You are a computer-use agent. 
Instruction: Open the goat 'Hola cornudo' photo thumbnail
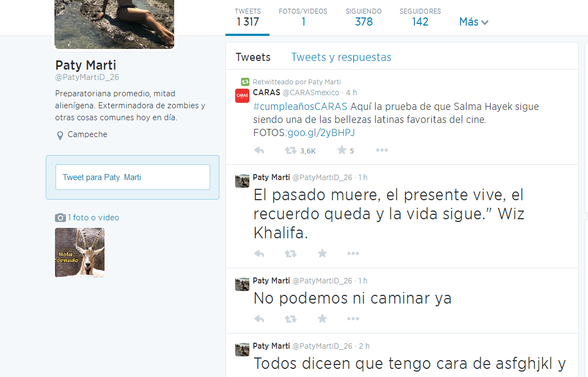79,252
